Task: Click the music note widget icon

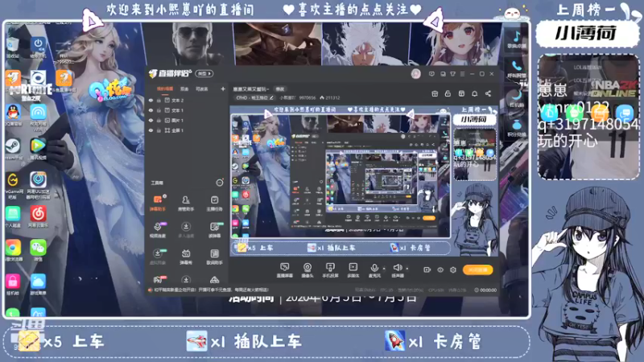Action: click(x=516, y=37)
